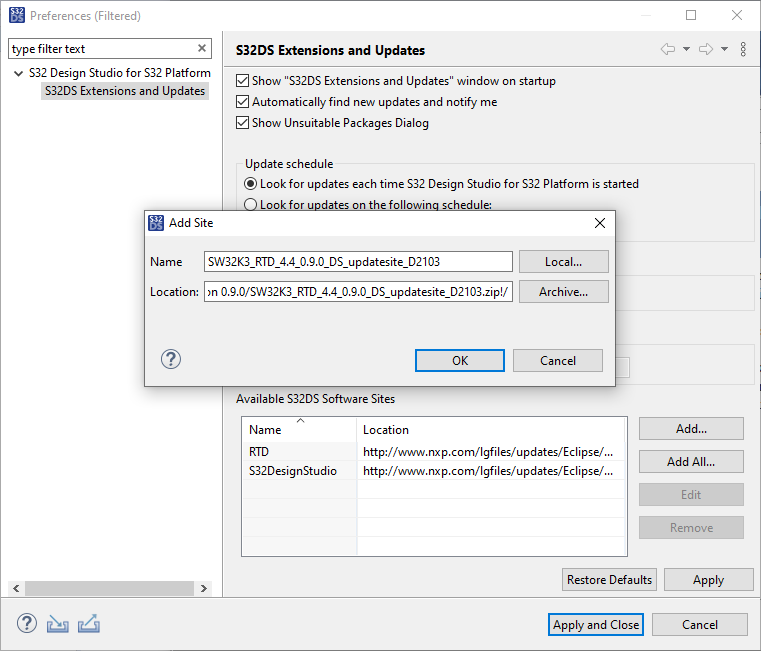
Task: Open the three-dot view menu icon
Action: [x=743, y=49]
